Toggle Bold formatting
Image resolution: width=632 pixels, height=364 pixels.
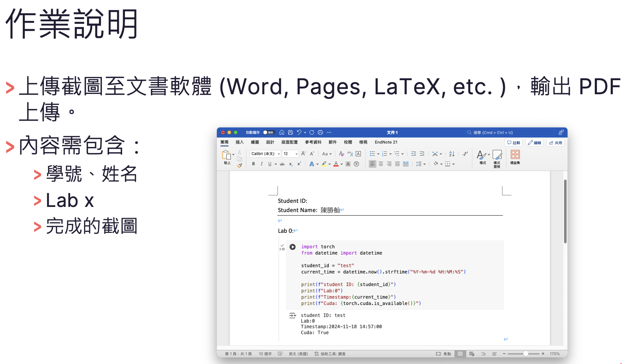tap(254, 164)
